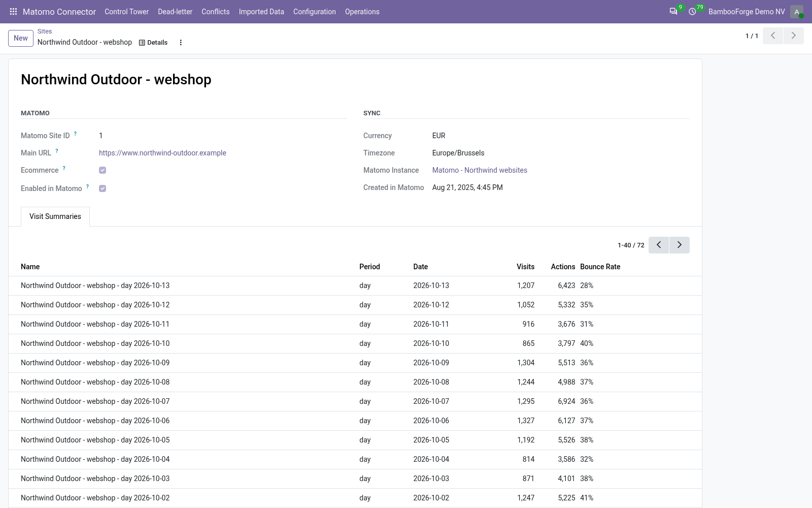
Task: Open the Conflicts menu
Action: (x=216, y=12)
